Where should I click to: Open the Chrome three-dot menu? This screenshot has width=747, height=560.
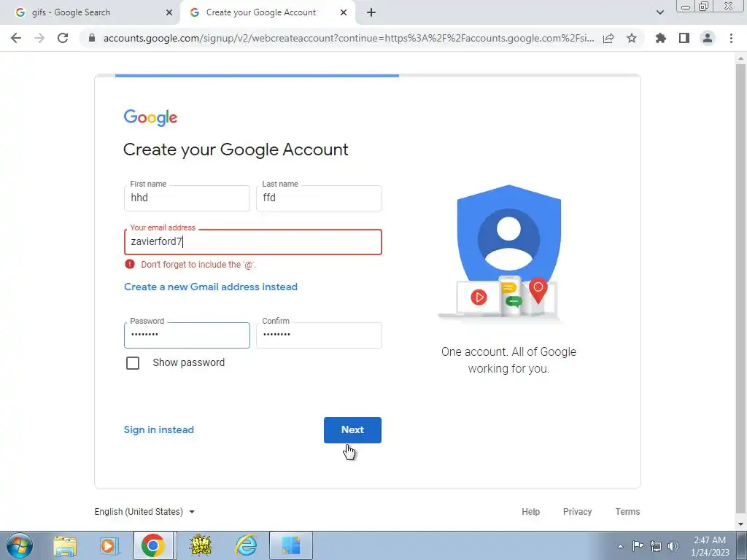731,38
